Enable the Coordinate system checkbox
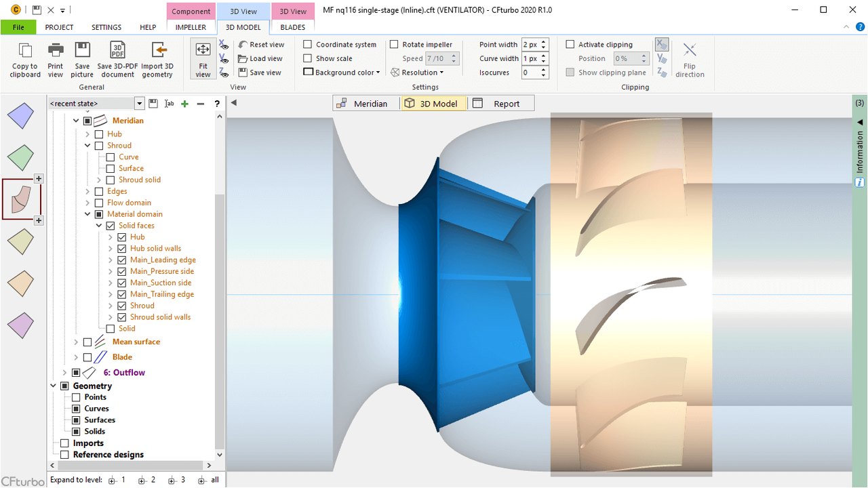The height and width of the screenshot is (488, 868). click(307, 45)
